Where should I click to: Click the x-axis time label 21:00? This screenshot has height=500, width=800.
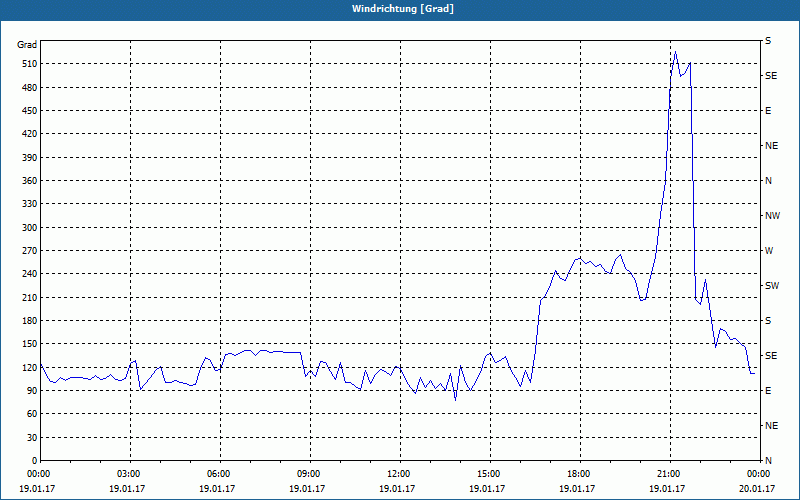coord(669,474)
